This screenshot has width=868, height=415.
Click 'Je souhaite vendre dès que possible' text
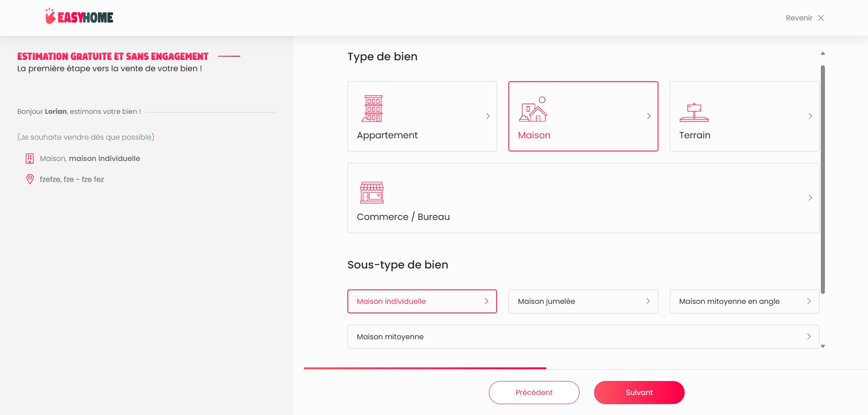click(x=86, y=137)
